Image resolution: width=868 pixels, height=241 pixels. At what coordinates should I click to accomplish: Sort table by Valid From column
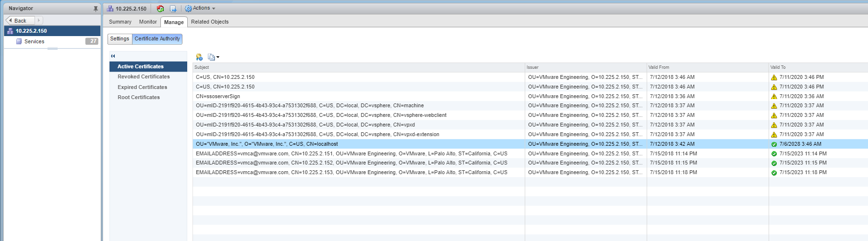point(708,67)
